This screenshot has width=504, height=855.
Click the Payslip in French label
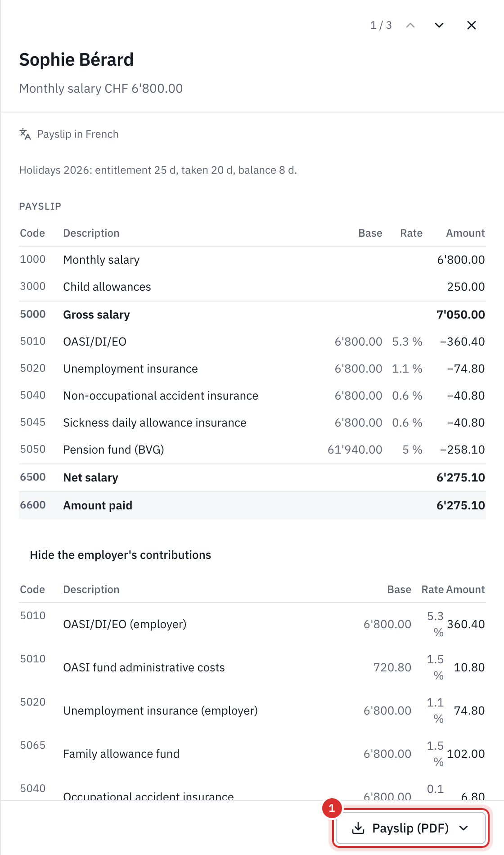pyautogui.click(x=78, y=134)
